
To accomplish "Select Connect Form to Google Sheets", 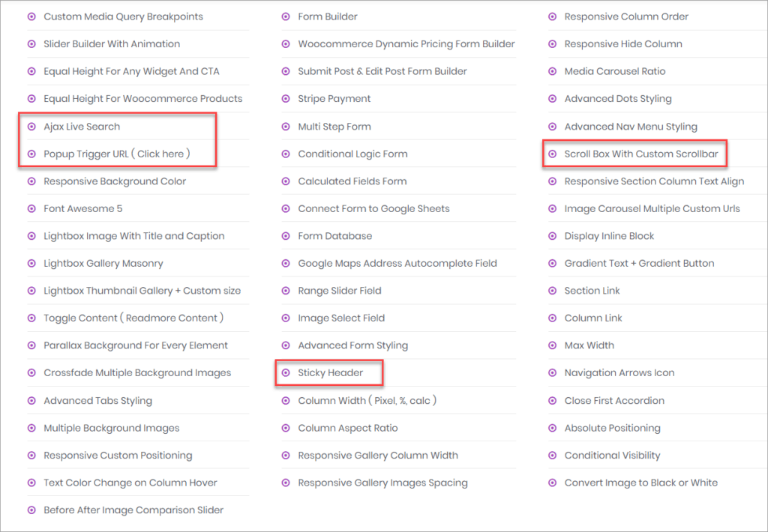I will (373, 208).
